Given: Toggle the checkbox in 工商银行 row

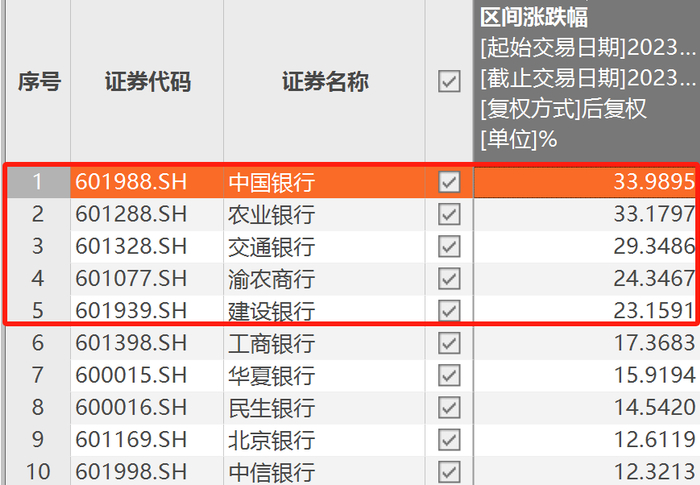Looking at the screenshot, I should [449, 343].
